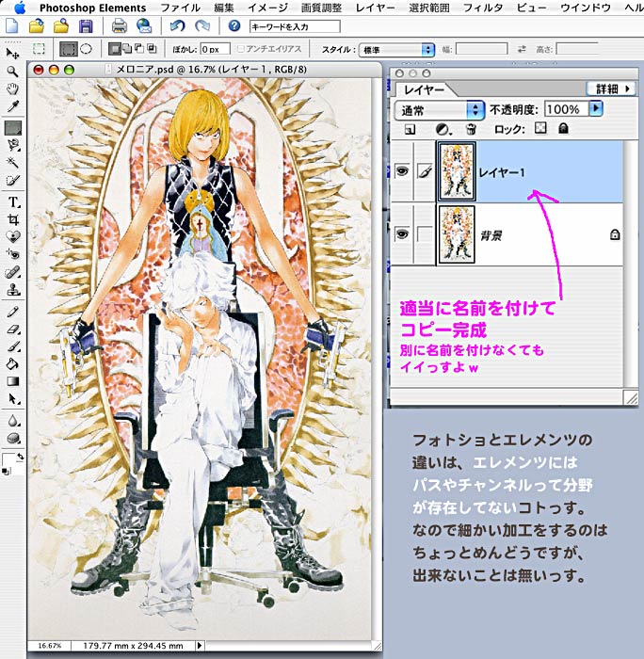
Task: Toggle link box on the 背景 layer
Action: tap(425, 234)
